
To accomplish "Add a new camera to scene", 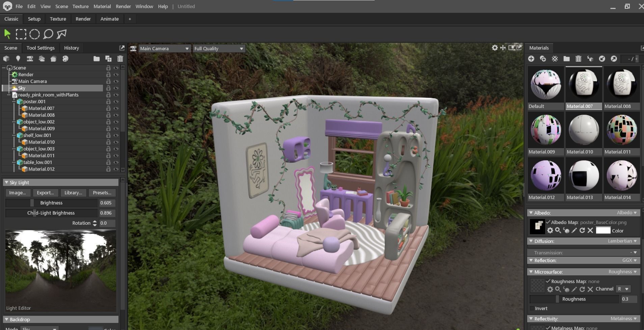I will (30, 59).
